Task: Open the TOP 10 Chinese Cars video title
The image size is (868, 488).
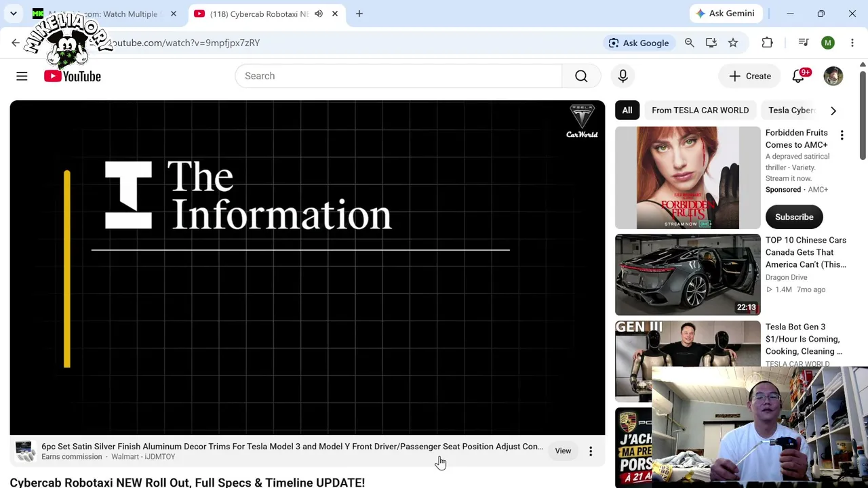Action: pyautogui.click(x=806, y=252)
